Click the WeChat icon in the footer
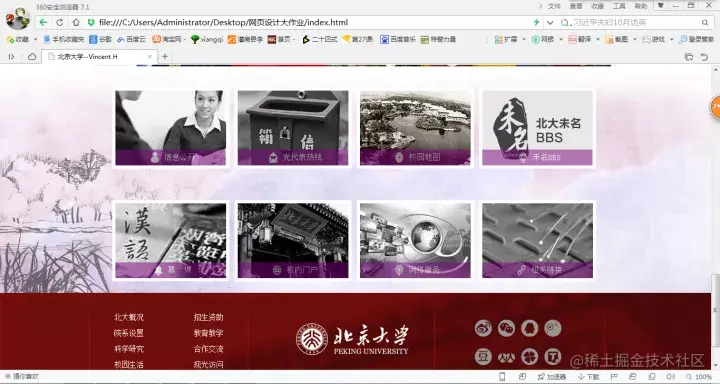Screen dimensions: 720x384 pyautogui.click(x=506, y=328)
